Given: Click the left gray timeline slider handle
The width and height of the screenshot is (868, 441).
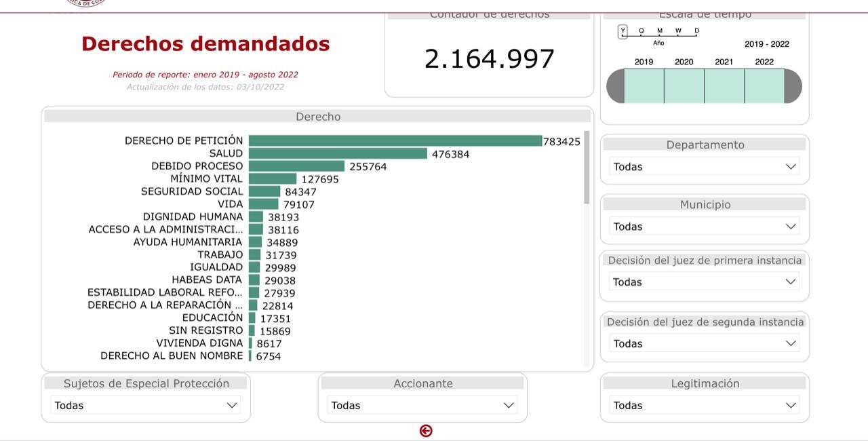Looking at the screenshot, I should pos(615,86).
